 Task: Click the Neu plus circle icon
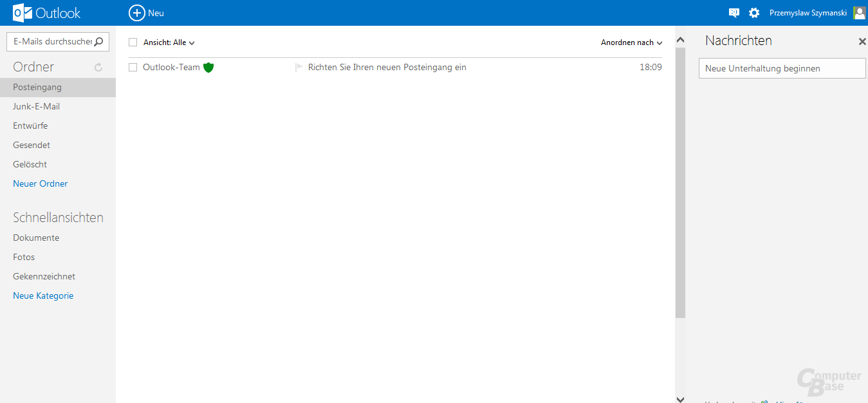pyautogui.click(x=136, y=13)
